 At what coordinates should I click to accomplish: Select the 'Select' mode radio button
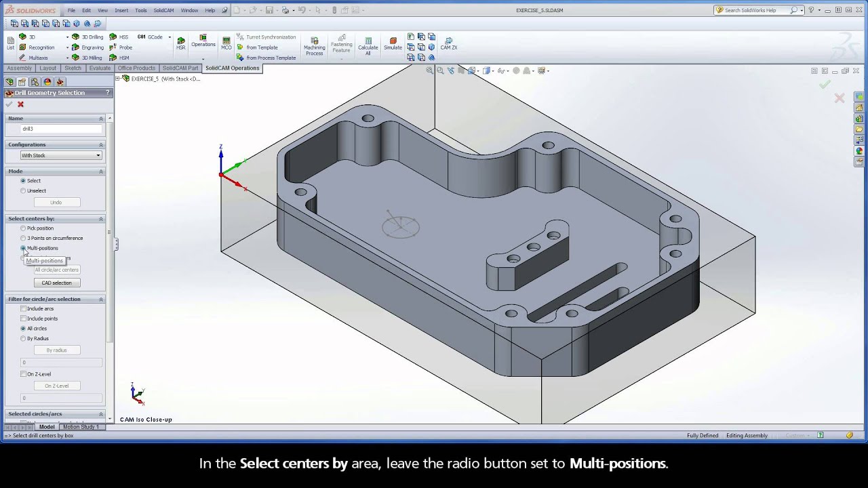[x=23, y=181]
